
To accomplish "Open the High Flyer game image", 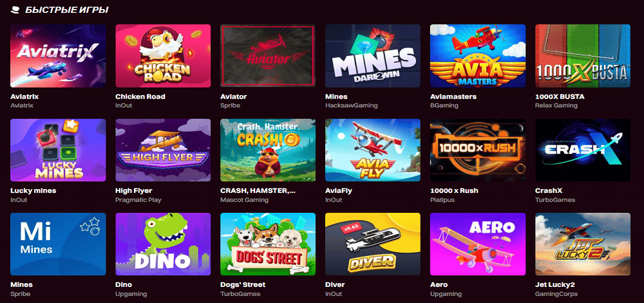I will click(x=163, y=150).
